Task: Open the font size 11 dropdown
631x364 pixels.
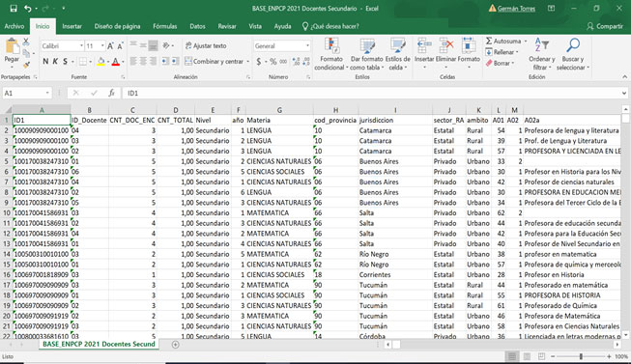Action: pos(102,45)
